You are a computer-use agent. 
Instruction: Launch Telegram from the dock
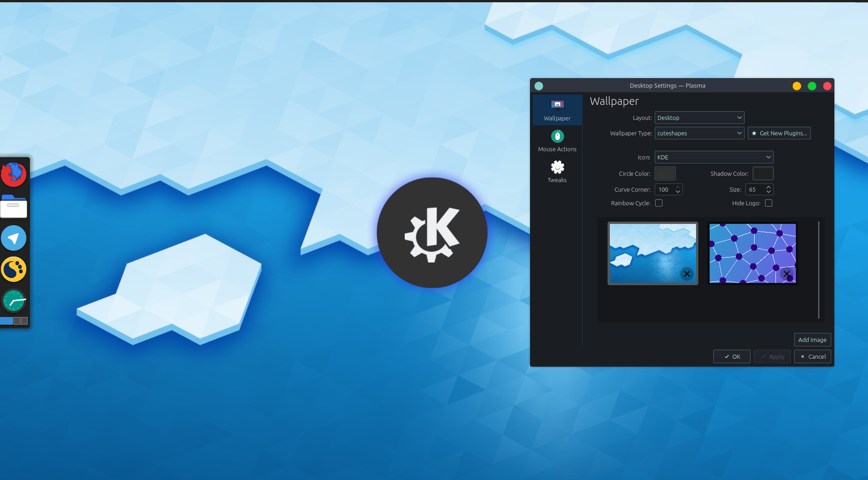click(x=14, y=238)
